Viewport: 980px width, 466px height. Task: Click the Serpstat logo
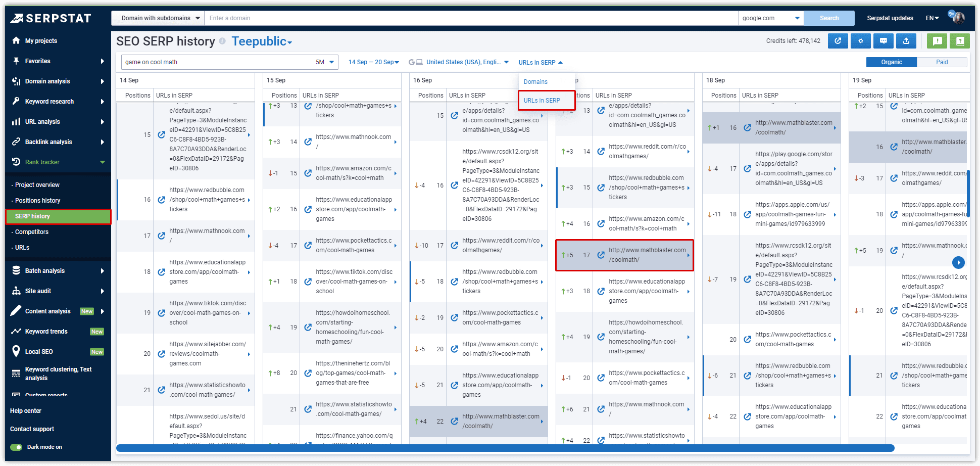point(51,18)
